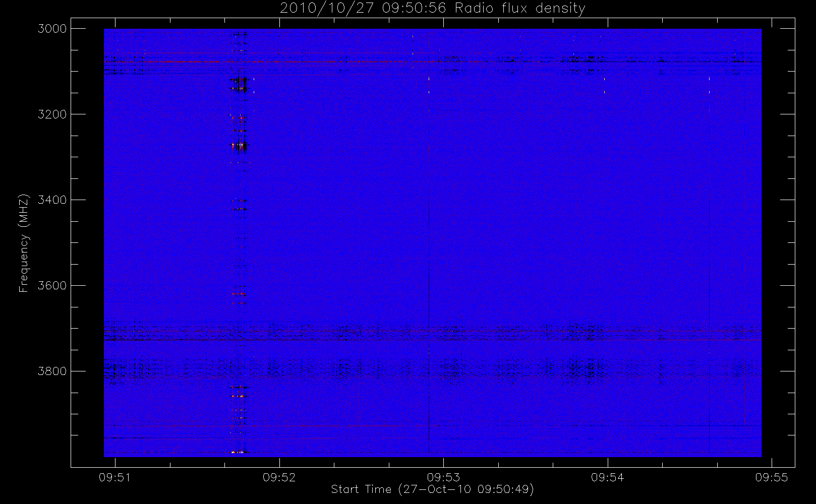The width and height of the screenshot is (816, 504).
Task: Click the 3000 frequency tick label
Action: [52, 29]
